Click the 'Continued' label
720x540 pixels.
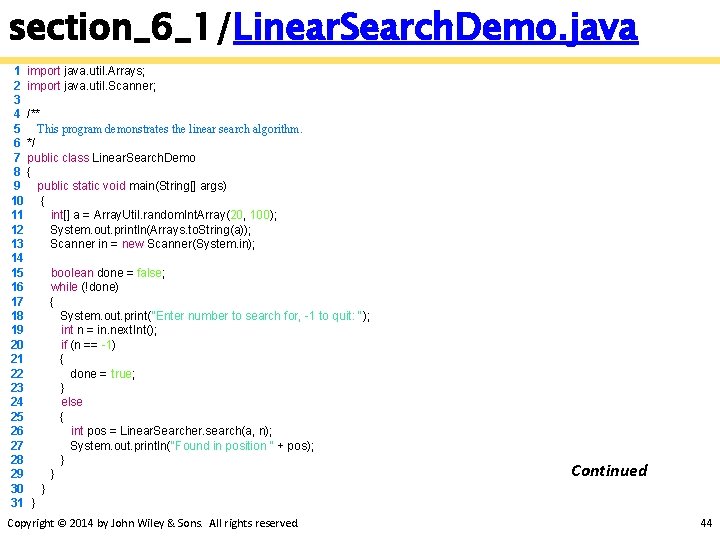[x=609, y=471]
